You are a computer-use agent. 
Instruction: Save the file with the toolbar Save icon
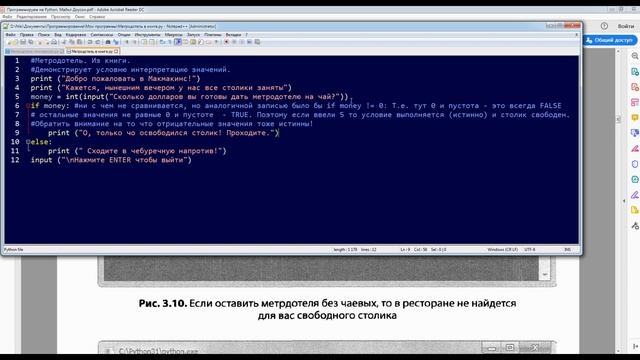pyautogui.click(x=23, y=42)
